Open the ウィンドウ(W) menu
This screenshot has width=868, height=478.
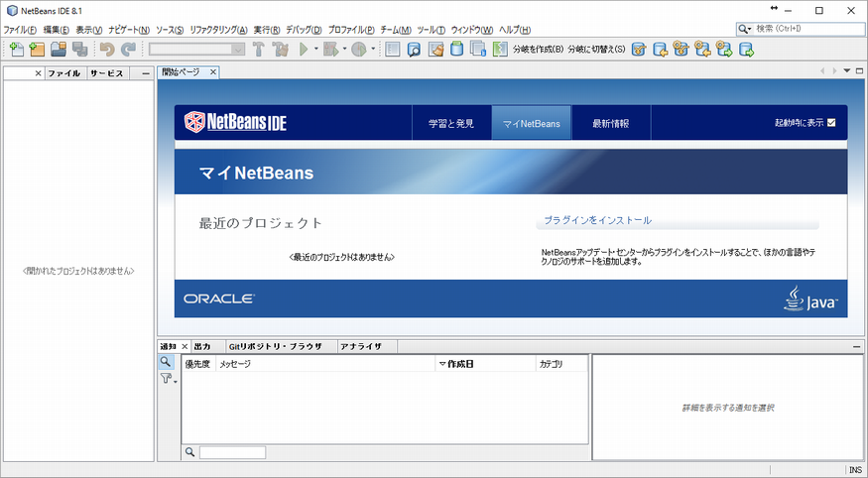tap(471, 30)
